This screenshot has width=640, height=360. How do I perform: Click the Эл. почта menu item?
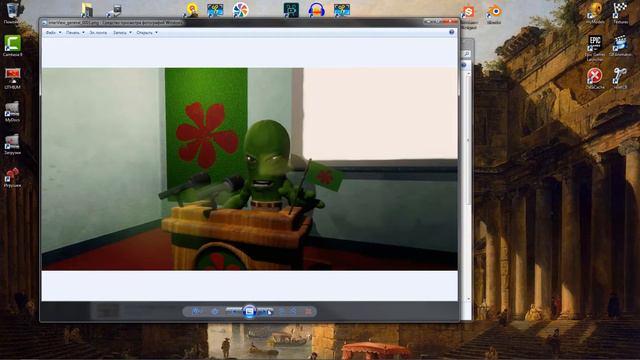click(98, 33)
